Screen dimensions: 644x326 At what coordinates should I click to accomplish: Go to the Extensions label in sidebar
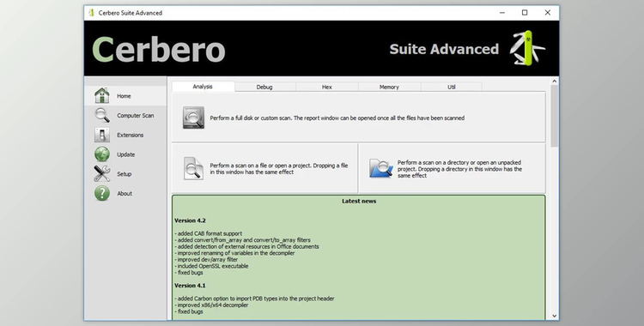(x=131, y=135)
